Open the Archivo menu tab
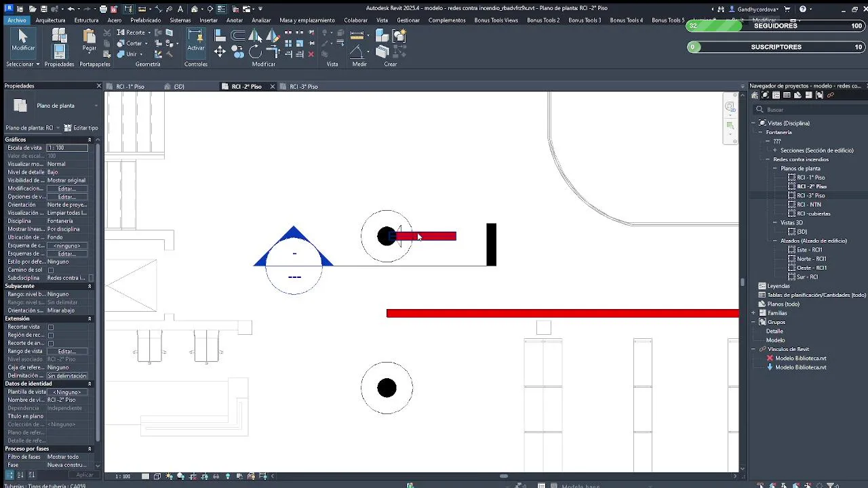Screen dimensions: 868x488 coord(16,20)
